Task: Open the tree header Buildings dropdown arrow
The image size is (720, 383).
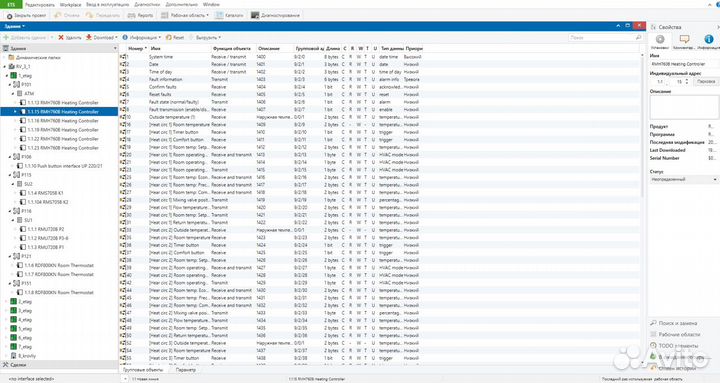Action: pos(115,48)
